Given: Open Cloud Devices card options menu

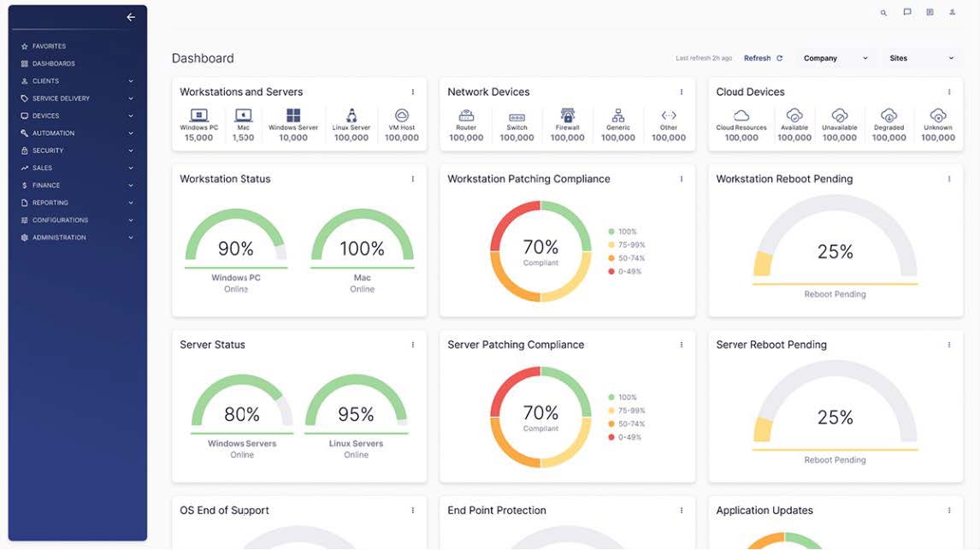Looking at the screenshot, I should (948, 92).
